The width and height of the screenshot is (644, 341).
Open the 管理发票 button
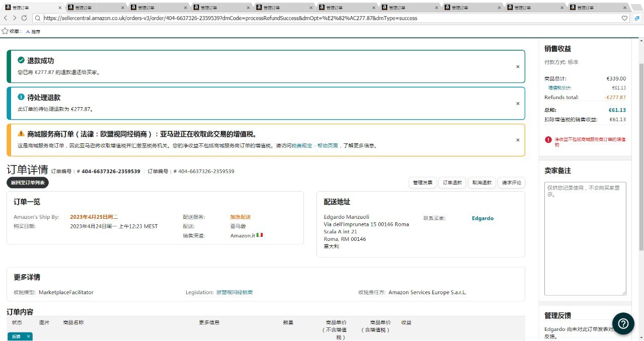tap(422, 183)
